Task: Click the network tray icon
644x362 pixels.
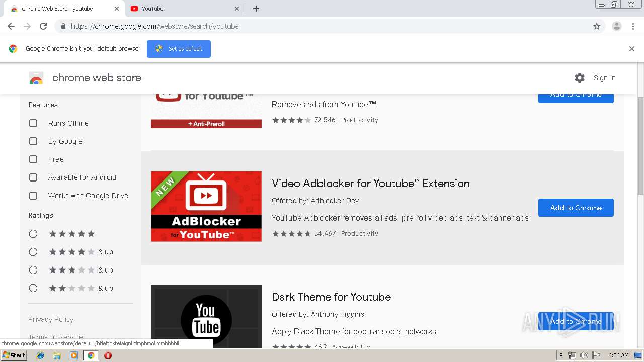Action: [x=572, y=355]
